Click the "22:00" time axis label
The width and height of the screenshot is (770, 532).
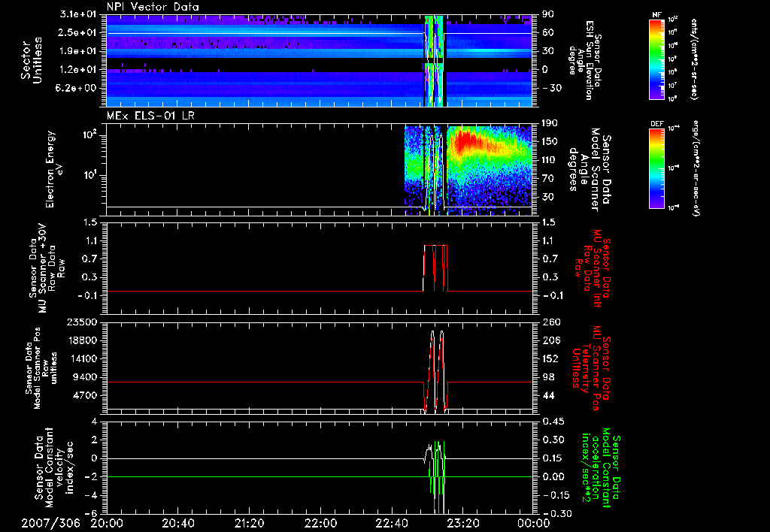(320, 524)
